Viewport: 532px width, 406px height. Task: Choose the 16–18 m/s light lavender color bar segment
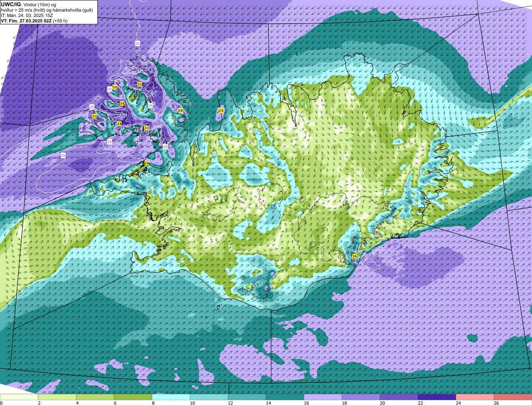pos(323,397)
